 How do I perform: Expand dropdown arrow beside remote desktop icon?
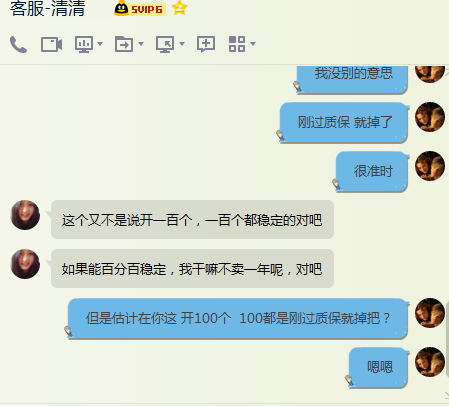tap(182, 44)
